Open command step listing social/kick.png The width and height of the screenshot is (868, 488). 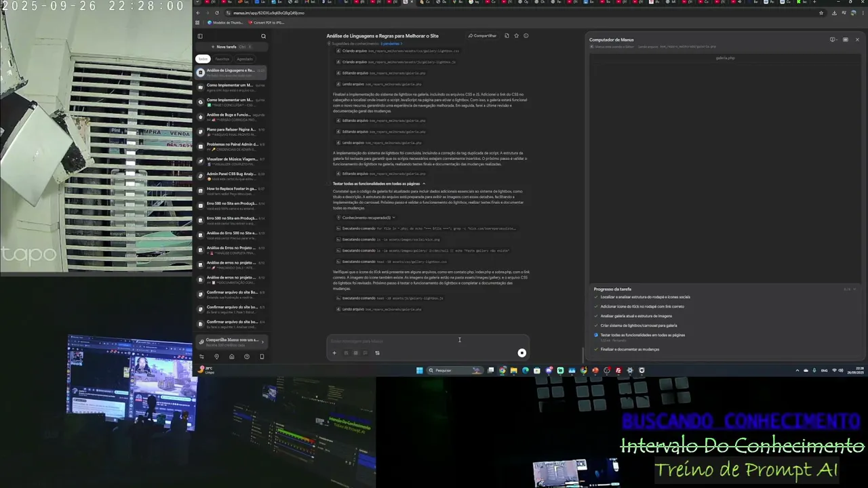(389, 239)
